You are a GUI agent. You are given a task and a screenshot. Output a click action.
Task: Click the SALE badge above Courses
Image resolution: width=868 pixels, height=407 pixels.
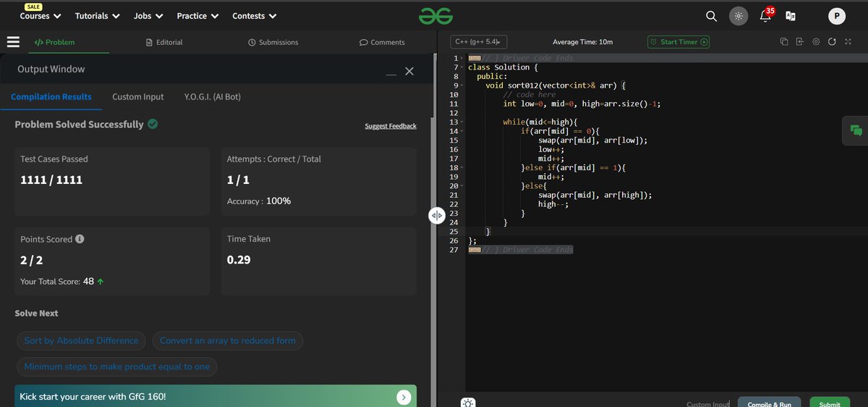[x=34, y=7]
